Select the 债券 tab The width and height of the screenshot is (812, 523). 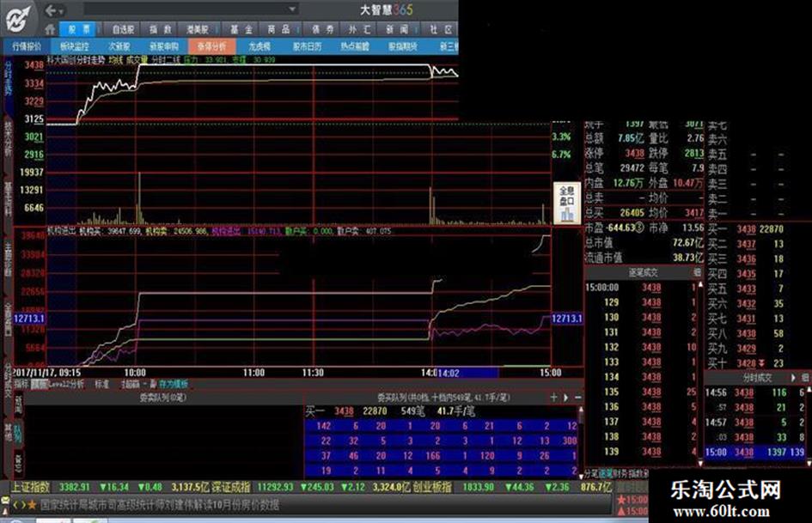pos(322,29)
